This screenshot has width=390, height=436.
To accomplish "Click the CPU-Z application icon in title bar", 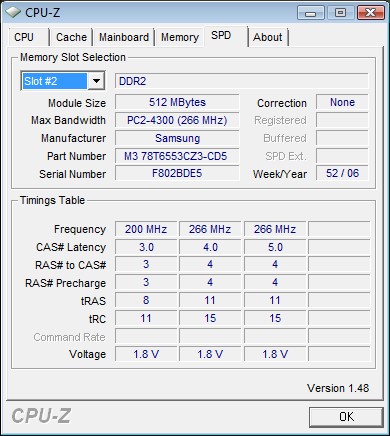I will pos(13,12).
